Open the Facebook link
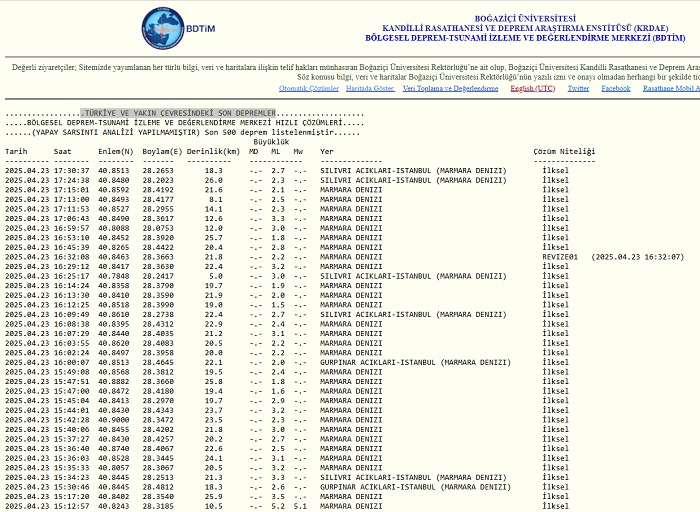The width and height of the screenshot is (700, 512). [x=616, y=88]
